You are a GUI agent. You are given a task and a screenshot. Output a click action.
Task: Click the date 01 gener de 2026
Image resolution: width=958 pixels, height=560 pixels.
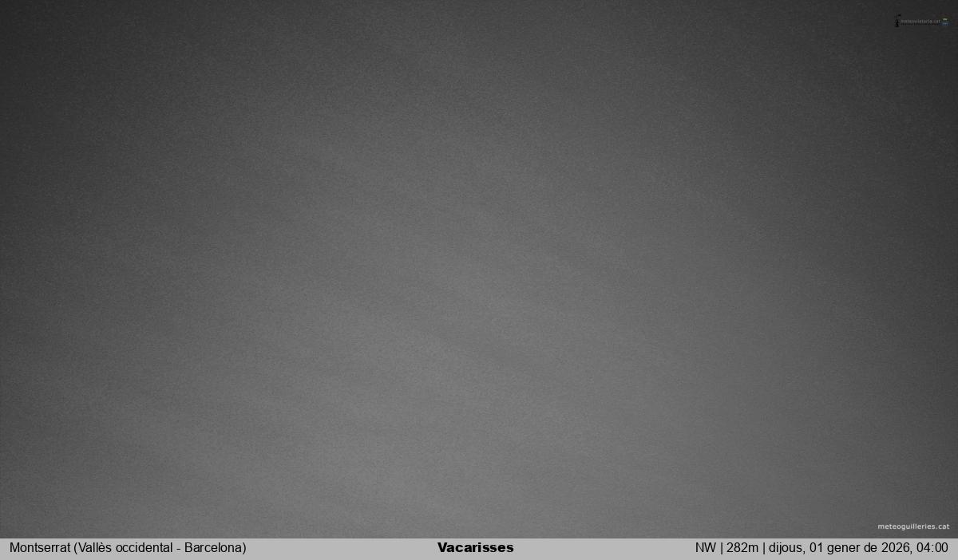tap(857, 548)
